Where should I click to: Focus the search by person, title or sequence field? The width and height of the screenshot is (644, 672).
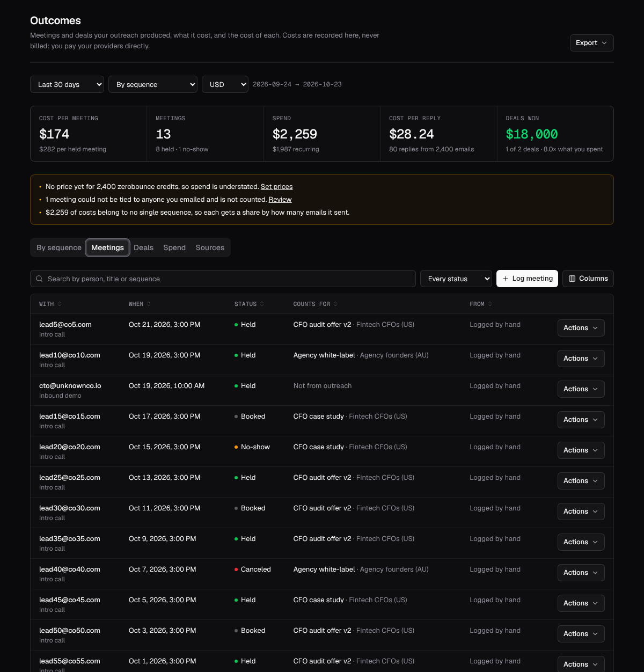pyautogui.click(x=223, y=279)
